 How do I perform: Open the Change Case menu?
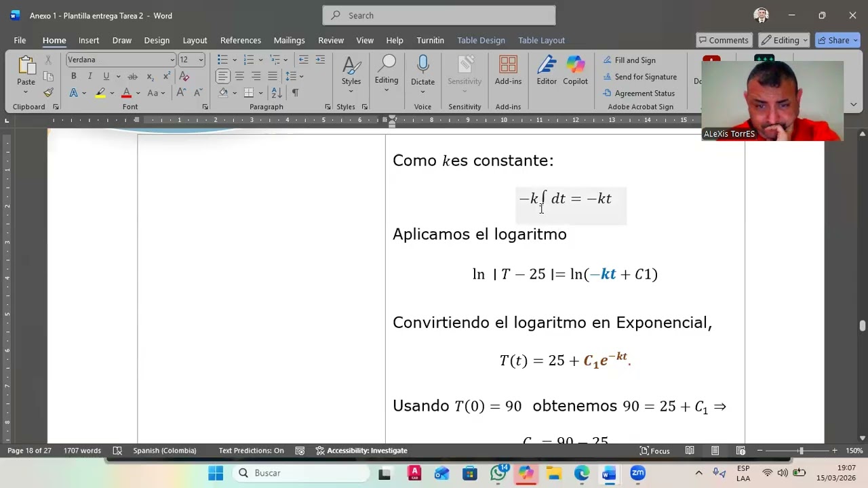156,93
